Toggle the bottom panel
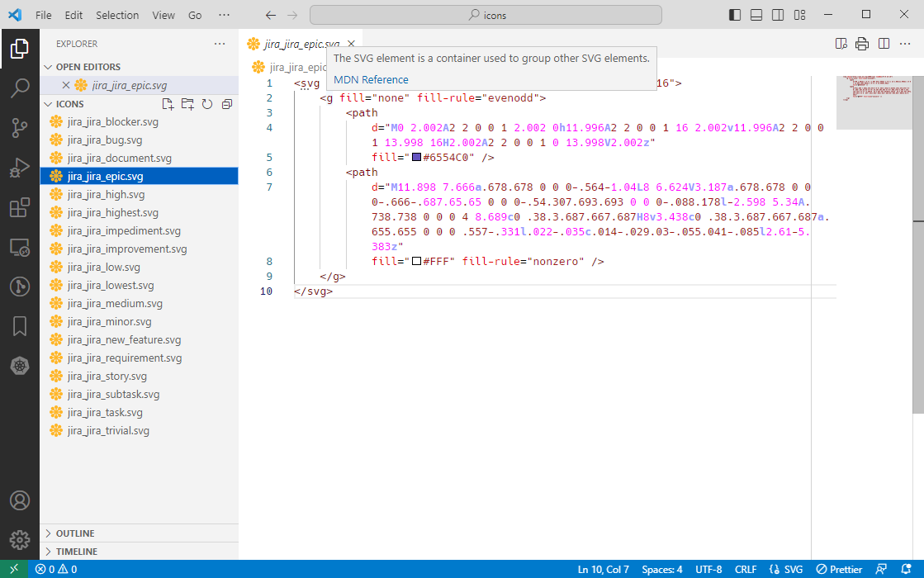The width and height of the screenshot is (924, 578). (x=756, y=15)
